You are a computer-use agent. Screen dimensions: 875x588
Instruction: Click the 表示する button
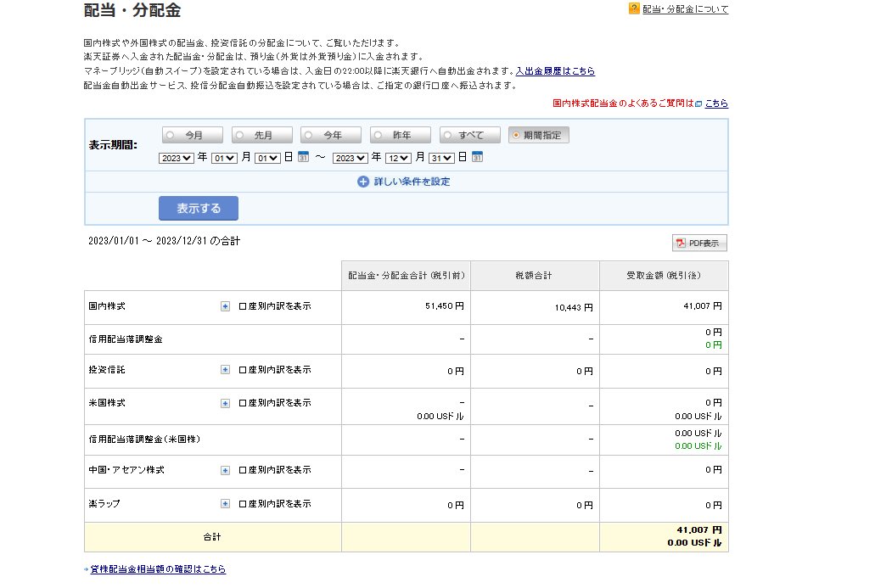coord(199,208)
